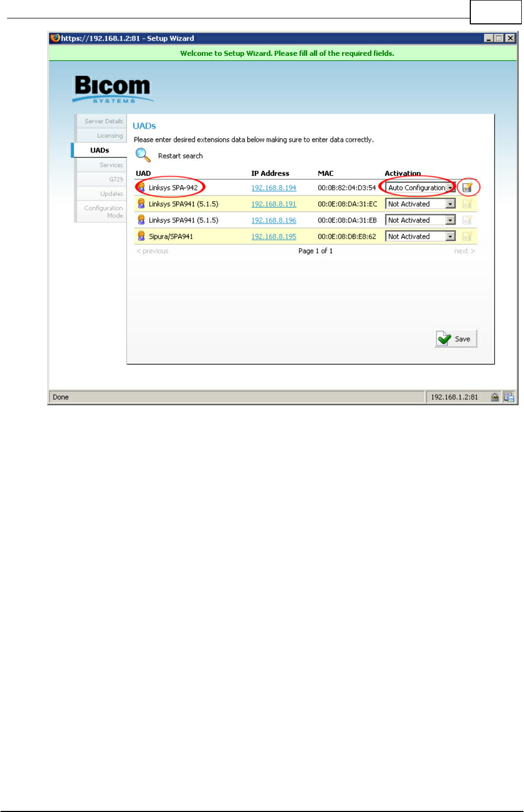
Task: Click the rightmost status bar network icon
Action: [509, 397]
